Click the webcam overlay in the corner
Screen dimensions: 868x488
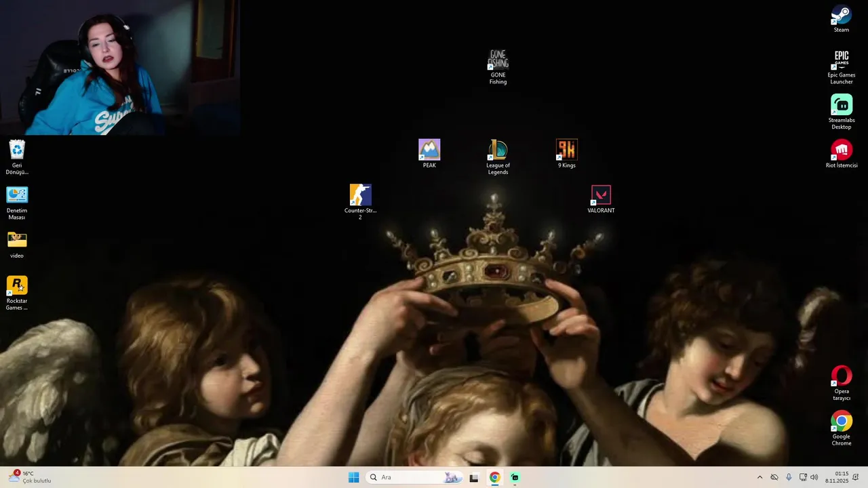pyautogui.click(x=120, y=68)
